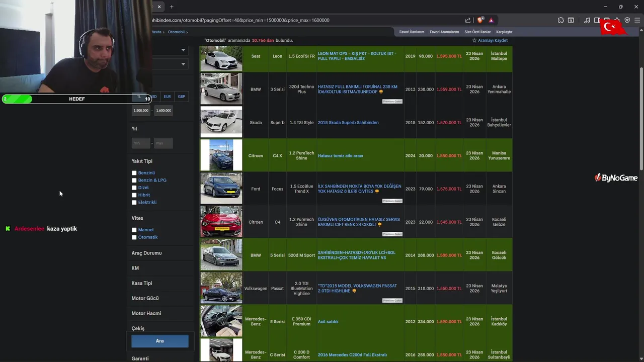Click the tab search icon in toolbar

(571, 20)
